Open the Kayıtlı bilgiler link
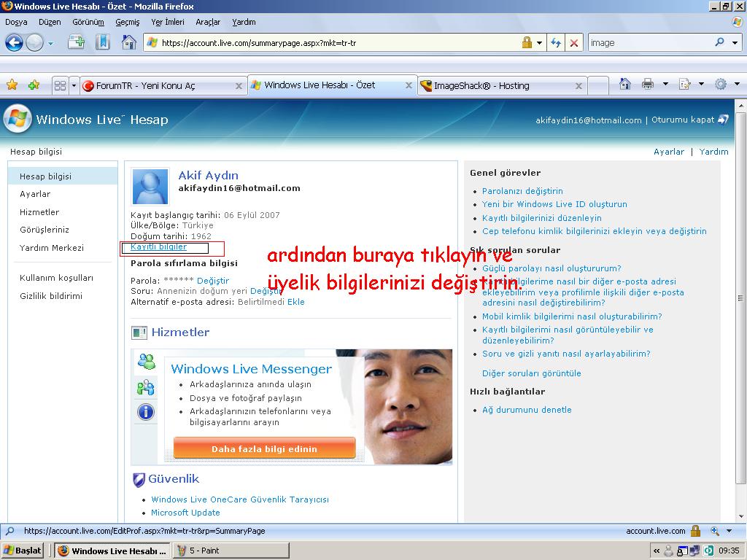 pyautogui.click(x=158, y=246)
